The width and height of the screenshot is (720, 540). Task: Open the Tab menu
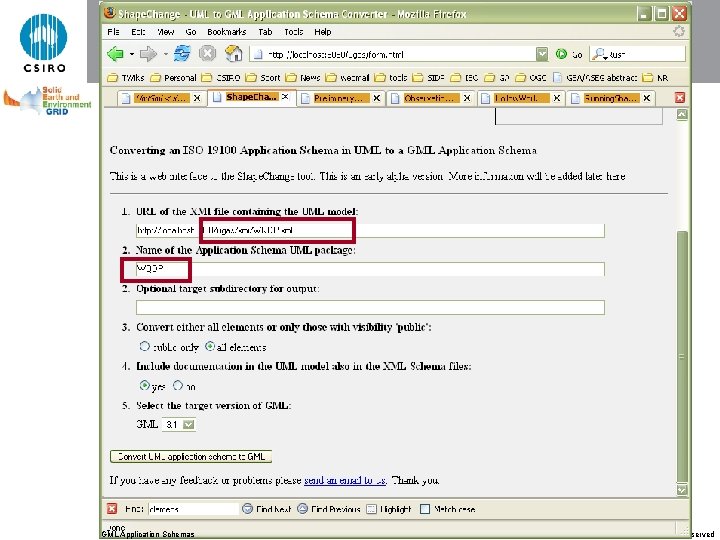pos(265,32)
